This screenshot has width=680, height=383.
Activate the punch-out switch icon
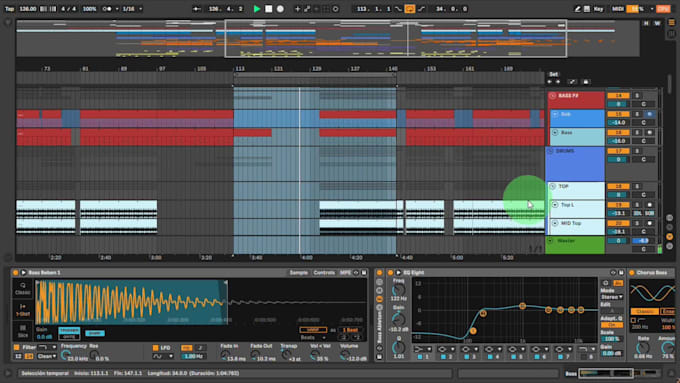click(x=421, y=9)
